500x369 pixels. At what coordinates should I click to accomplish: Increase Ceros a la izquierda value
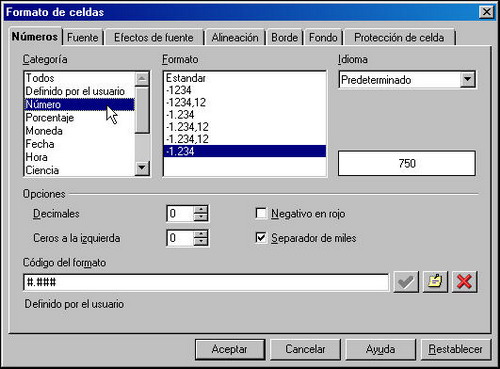(201, 234)
